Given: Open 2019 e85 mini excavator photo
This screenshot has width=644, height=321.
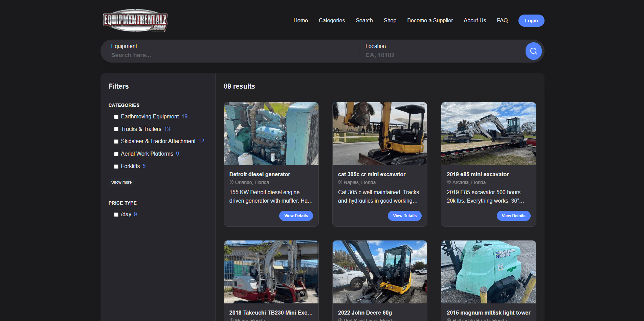Looking at the screenshot, I should pyautogui.click(x=489, y=134).
